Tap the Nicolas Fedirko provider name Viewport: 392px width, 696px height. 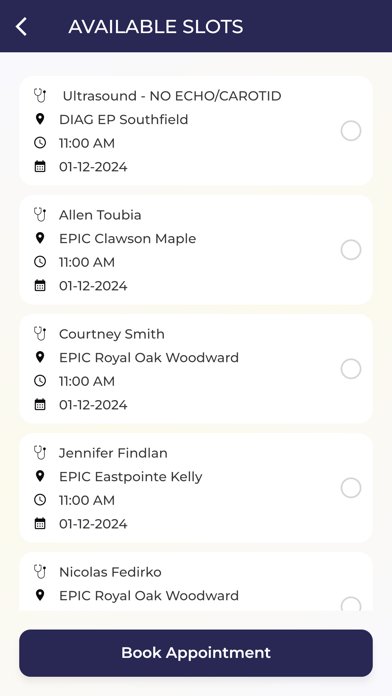pos(110,572)
